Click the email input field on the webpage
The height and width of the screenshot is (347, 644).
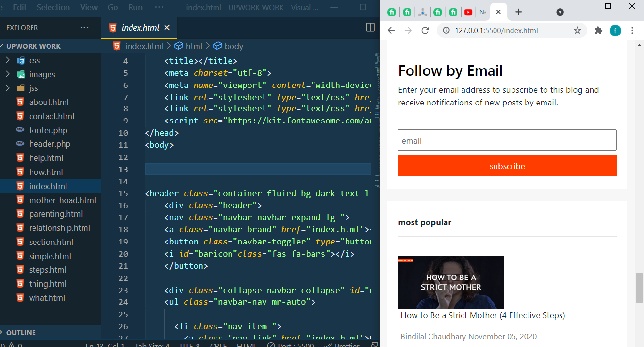pyautogui.click(x=507, y=140)
